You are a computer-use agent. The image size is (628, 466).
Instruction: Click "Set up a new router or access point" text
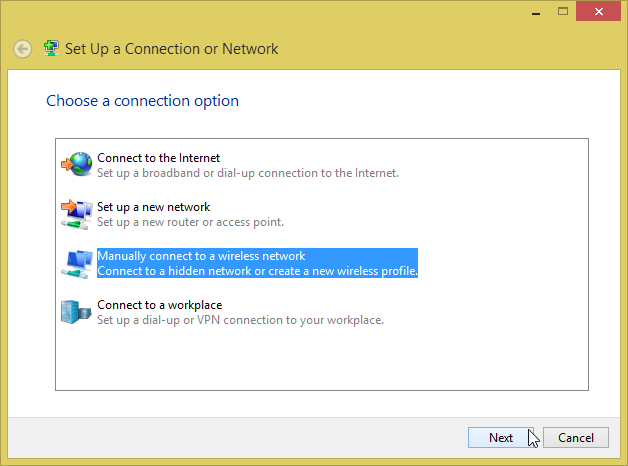pyautogui.click(x=190, y=222)
